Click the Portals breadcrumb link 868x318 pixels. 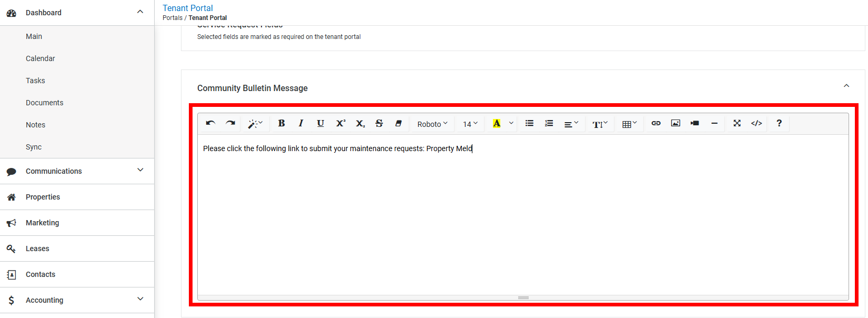(172, 18)
